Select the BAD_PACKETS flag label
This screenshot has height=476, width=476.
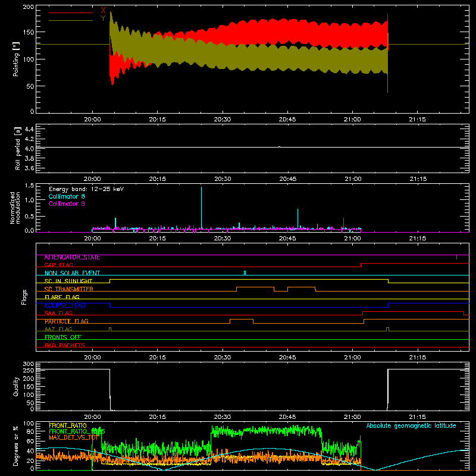click(65, 345)
